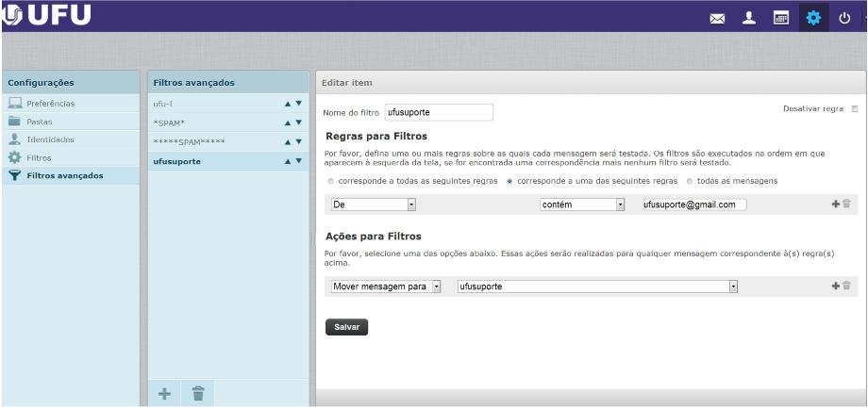This screenshot has width=868, height=409.
Task: Delete selected filter with trash icon below list
Action: coord(199,394)
